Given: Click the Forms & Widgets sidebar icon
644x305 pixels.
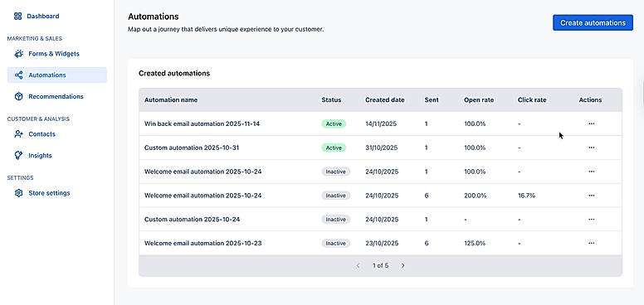Looking at the screenshot, I should [19, 54].
